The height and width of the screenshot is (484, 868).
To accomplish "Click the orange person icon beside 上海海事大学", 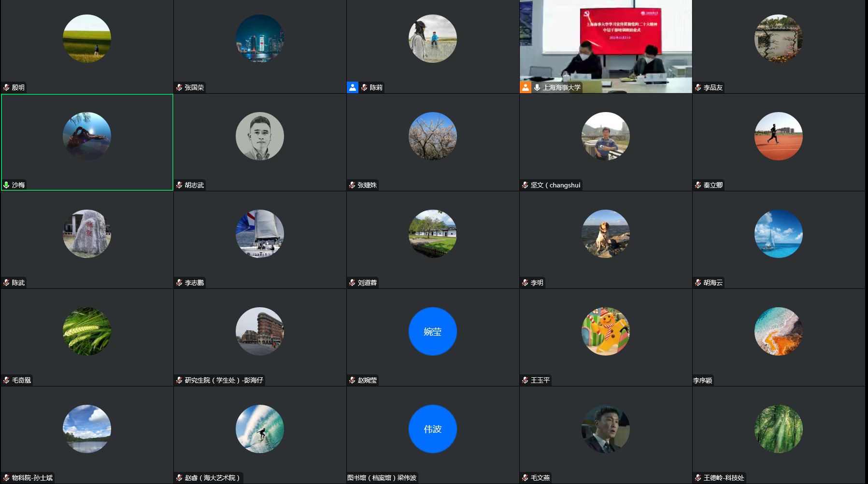I will [526, 87].
